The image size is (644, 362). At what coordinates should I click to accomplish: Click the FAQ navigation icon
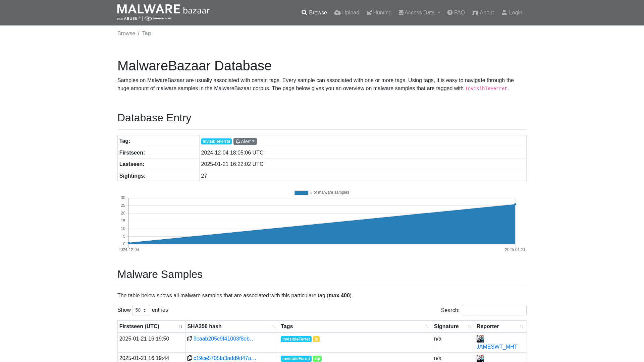pos(450,12)
